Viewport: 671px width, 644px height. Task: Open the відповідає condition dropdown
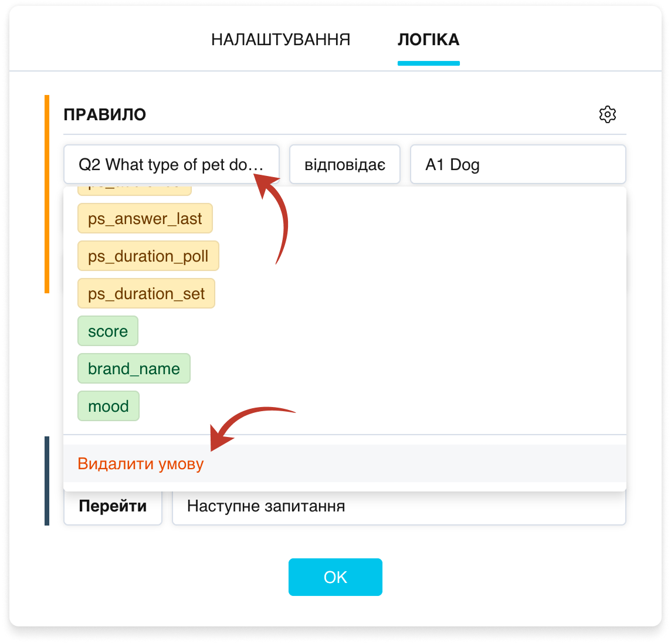(345, 164)
